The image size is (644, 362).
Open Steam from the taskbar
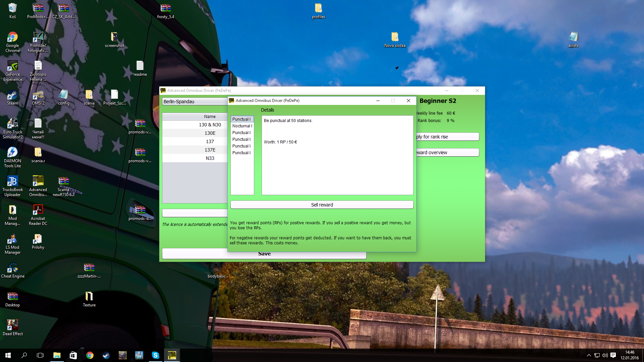pyautogui.click(x=106, y=355)
